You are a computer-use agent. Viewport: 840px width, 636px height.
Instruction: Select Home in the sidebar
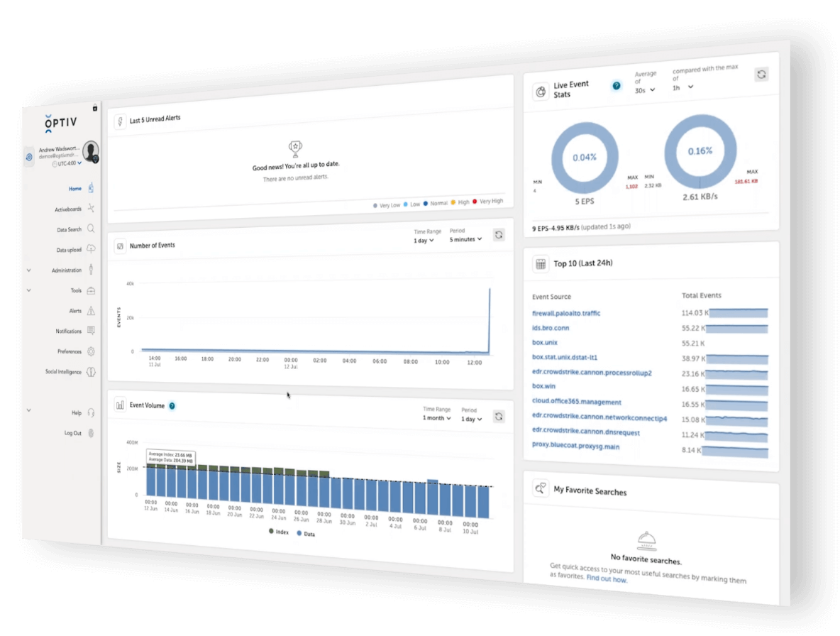(x=75, y=189)
